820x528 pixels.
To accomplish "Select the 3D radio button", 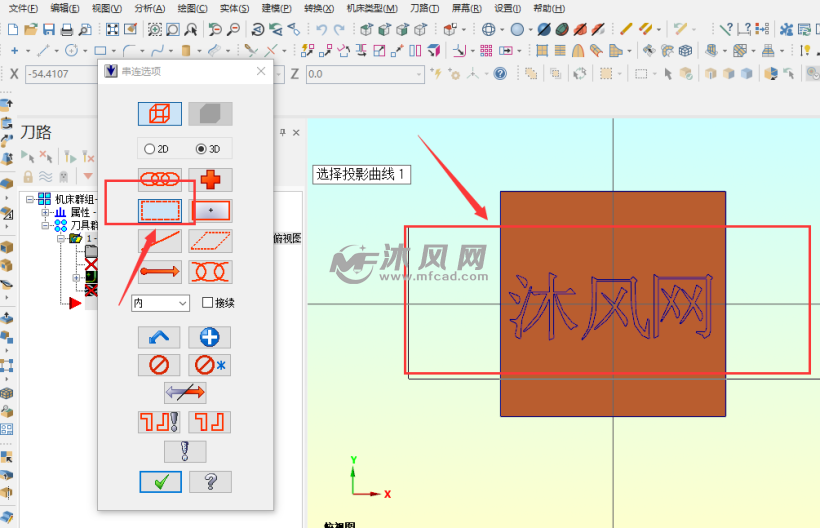I will [201, 149].
